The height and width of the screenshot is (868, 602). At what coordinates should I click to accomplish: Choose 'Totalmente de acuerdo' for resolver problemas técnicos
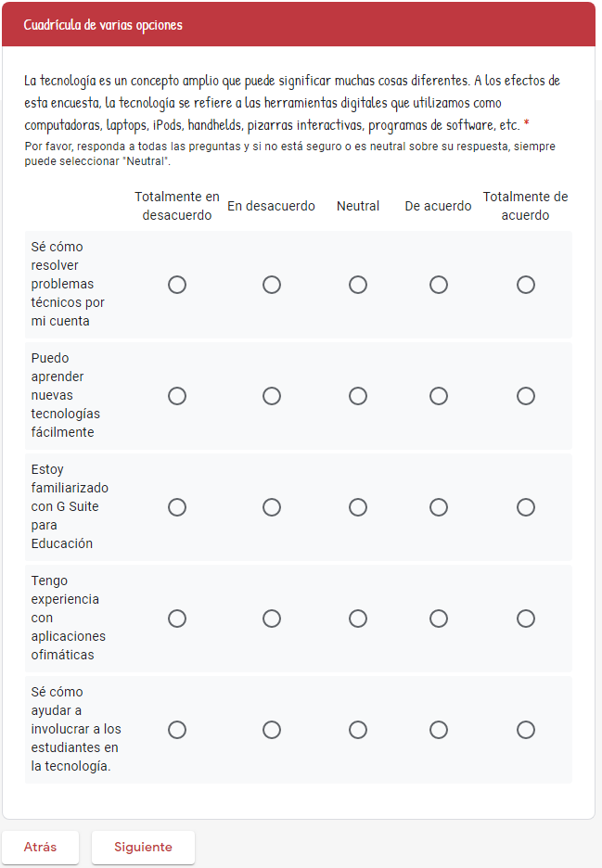526,285
